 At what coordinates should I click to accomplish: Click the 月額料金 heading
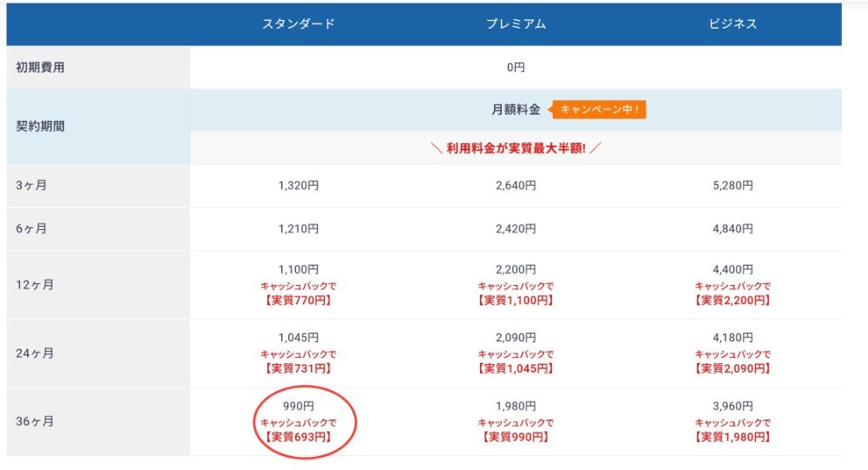click(516, 109)
